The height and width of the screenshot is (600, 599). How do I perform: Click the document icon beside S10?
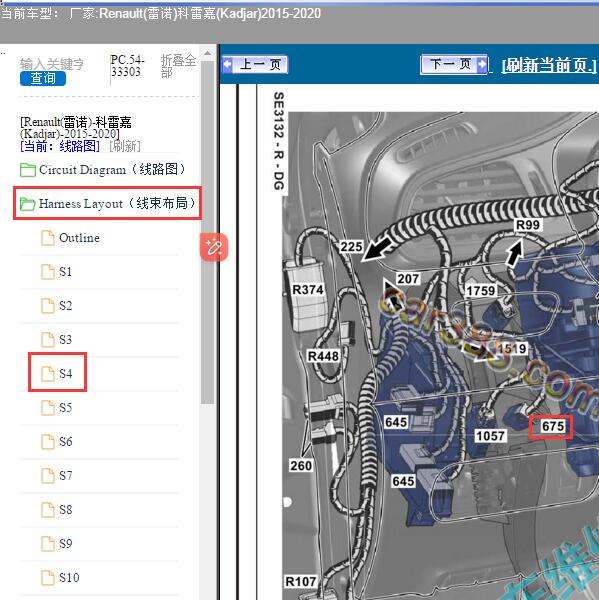(48, 577)
